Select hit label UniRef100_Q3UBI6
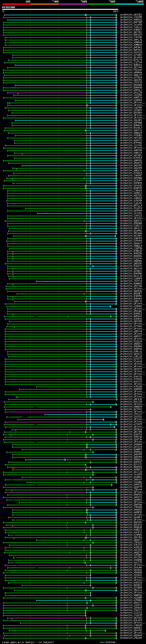The image size is (146, 644). pyautogui.click(x=131, y=319)
